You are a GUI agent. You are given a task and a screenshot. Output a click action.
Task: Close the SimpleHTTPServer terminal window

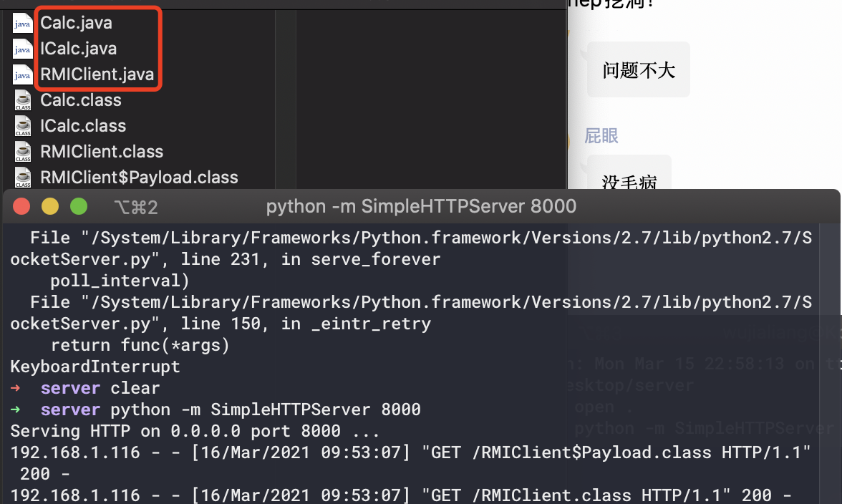tap(21, 207)
